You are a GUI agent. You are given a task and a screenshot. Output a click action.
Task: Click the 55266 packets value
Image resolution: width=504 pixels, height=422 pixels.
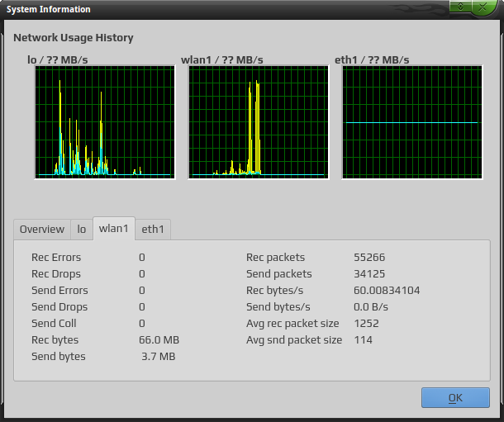click(369, 258)
